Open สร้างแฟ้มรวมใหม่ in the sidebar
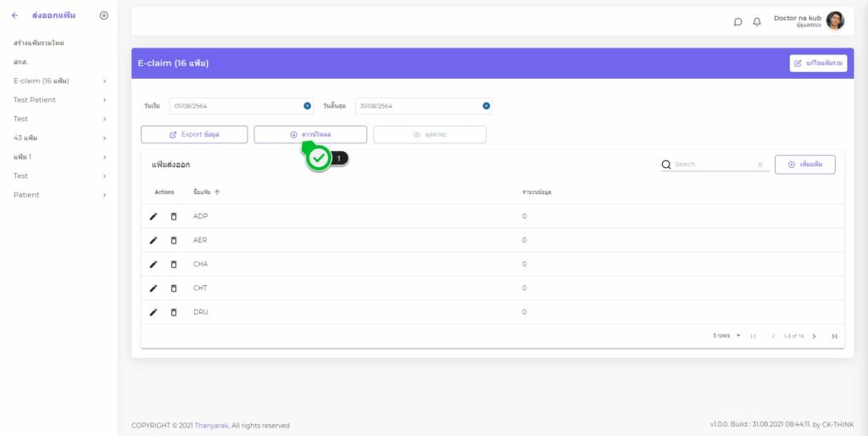The height and width of the screenshot is (436, 868). (39, 42)
